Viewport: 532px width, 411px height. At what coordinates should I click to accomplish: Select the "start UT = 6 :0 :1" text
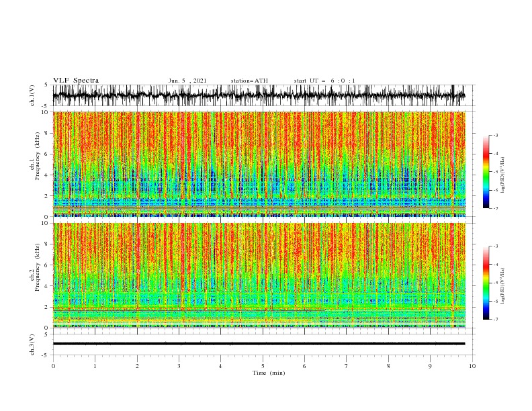[x=324, y=81]
